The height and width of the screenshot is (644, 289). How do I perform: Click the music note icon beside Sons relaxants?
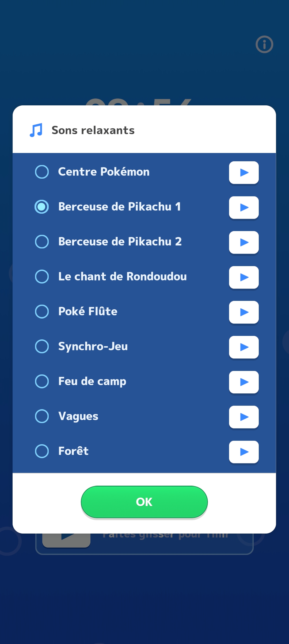[x=36, y=130]
